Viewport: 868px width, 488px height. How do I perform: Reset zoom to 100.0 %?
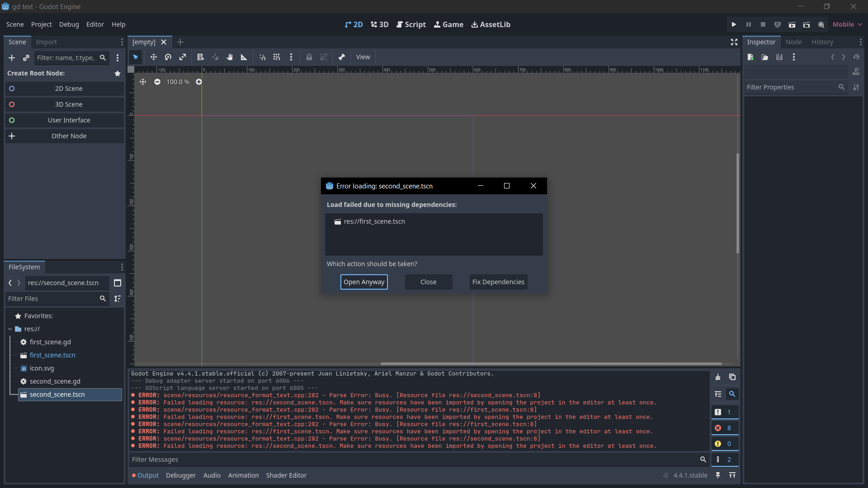coord(178,82)
